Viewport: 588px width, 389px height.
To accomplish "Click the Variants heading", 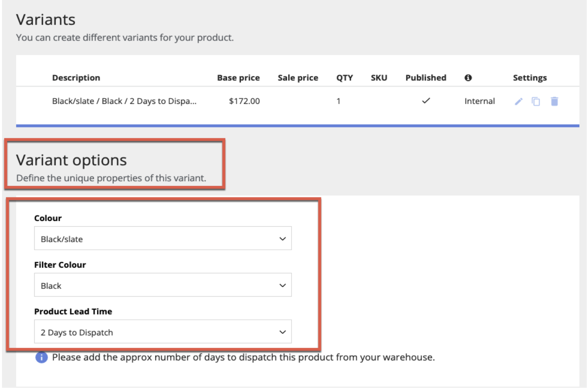I will [46, 19].
